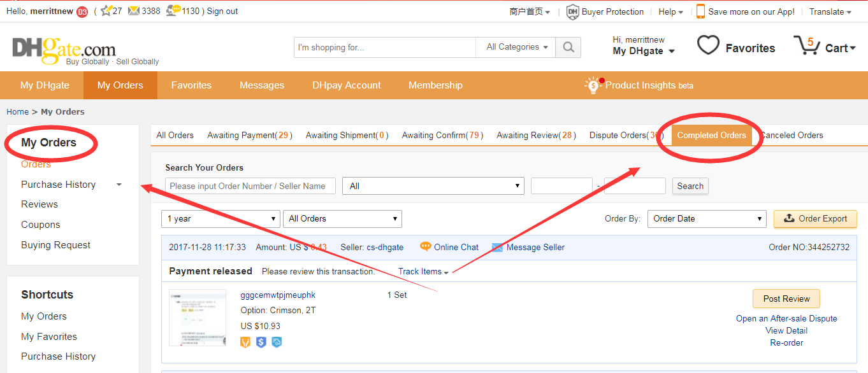Click the Product Insights lightbulb icon
Image resolution: width=868 pixels, height=373 pixels.
[594, 85]
